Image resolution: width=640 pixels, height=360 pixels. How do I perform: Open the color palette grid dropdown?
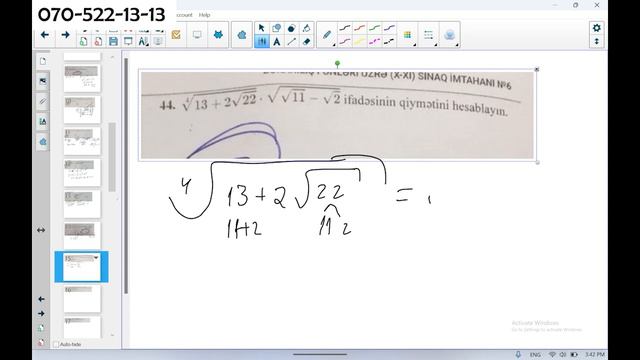[408, 35]
